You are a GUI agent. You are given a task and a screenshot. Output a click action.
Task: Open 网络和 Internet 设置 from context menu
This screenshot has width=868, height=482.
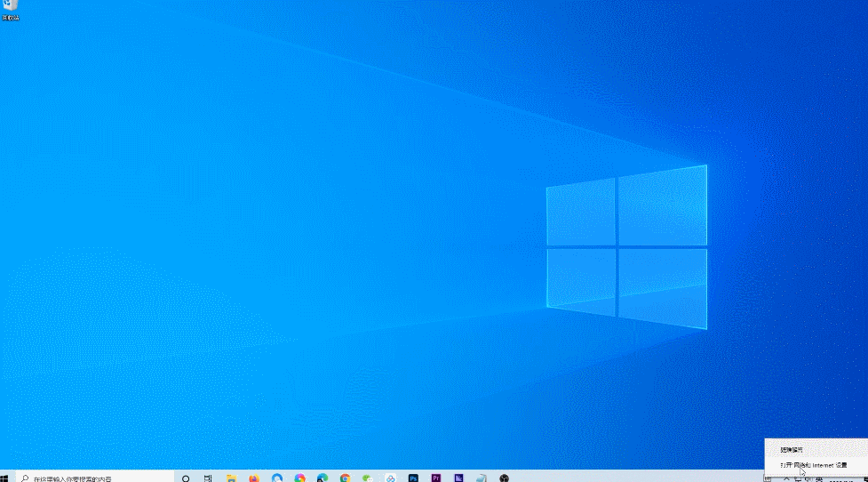(x=816, y=465)
